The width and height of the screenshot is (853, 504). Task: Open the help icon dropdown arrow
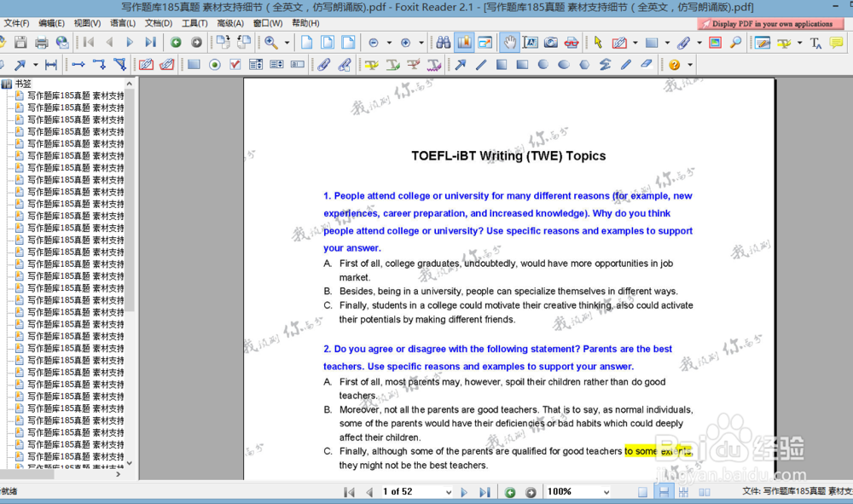click(690, 65)
